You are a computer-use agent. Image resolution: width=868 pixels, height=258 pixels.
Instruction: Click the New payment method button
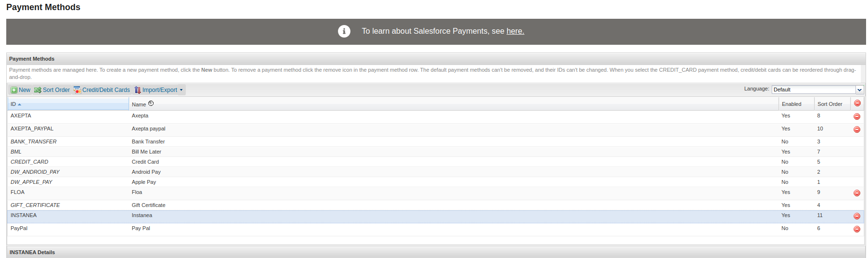(21, 90)
